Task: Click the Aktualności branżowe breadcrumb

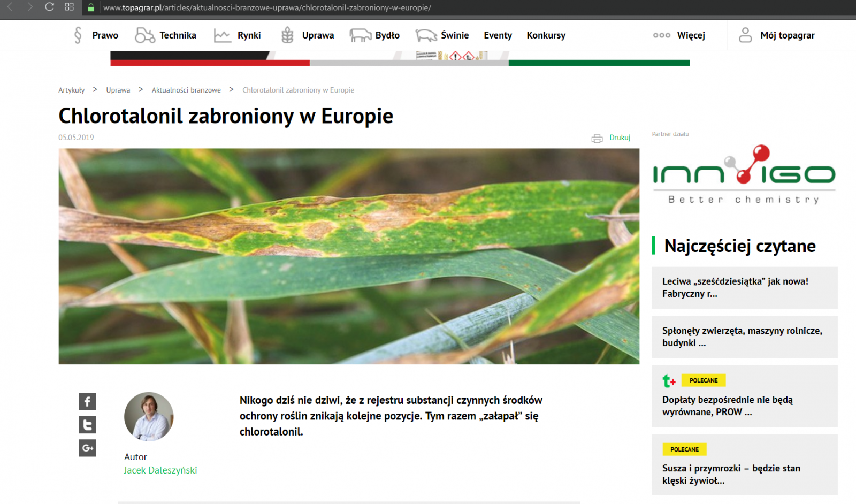Action: point(186,90)
